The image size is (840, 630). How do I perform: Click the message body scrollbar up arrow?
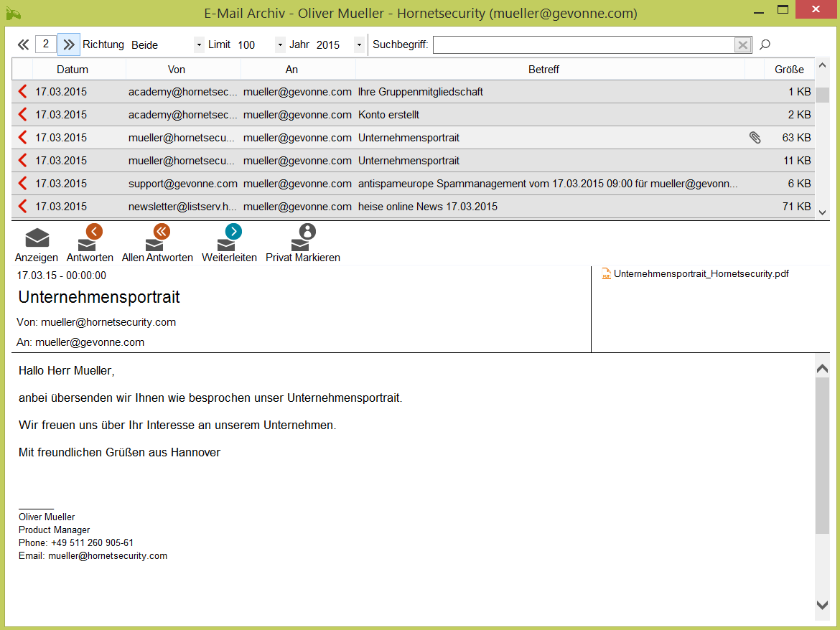(822, 369)
